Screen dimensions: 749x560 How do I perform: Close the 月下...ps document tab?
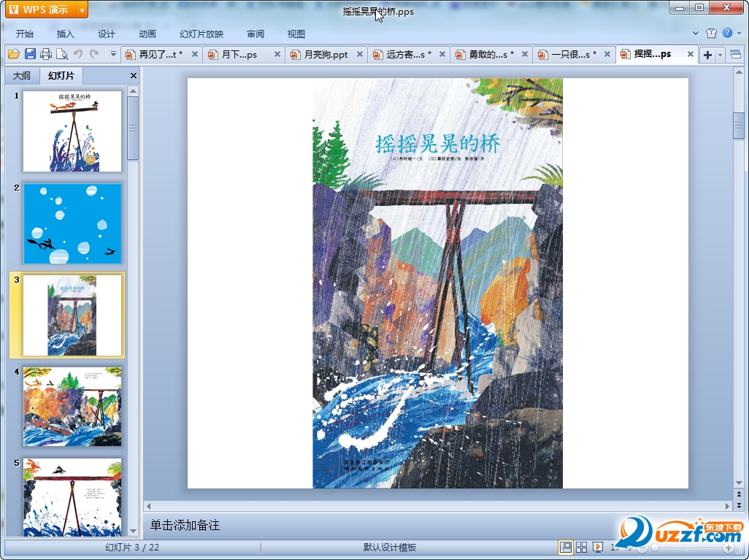click(x=277, y=55)
